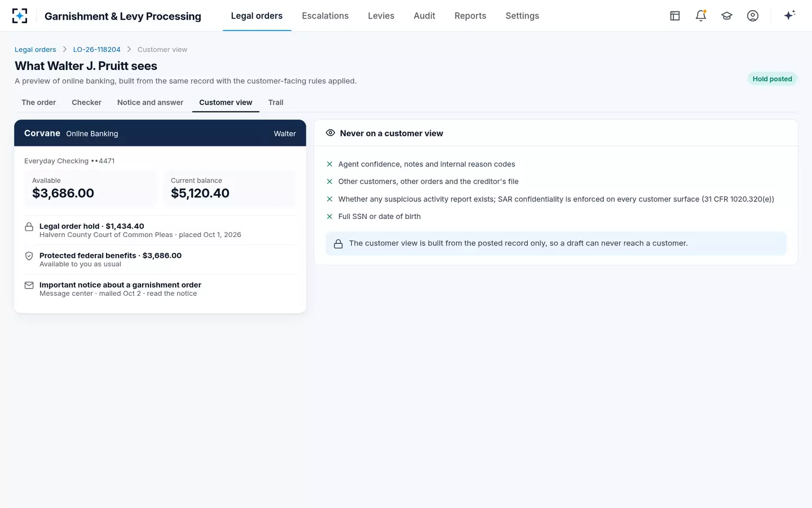Click the X icon beside Other customers line
Viewport: 812px width, 508px height.
pos(329,182)
